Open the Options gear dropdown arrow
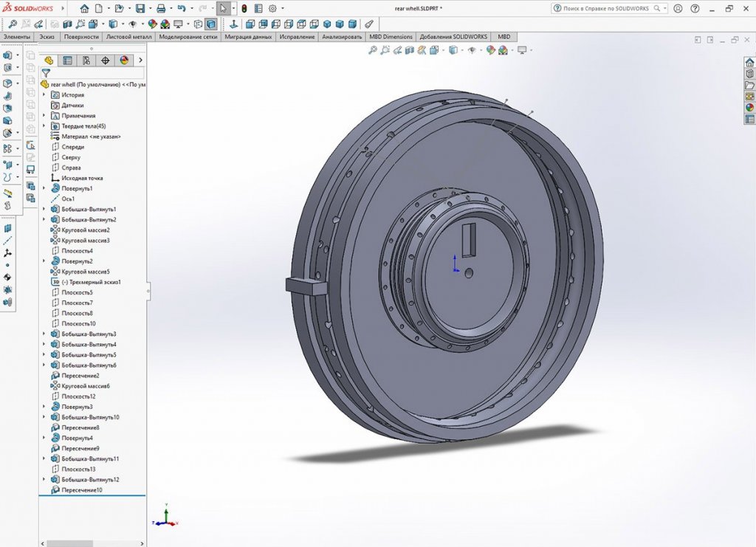Image resolution: width=756 pixels, height=547 pixels. click(283, 9)
